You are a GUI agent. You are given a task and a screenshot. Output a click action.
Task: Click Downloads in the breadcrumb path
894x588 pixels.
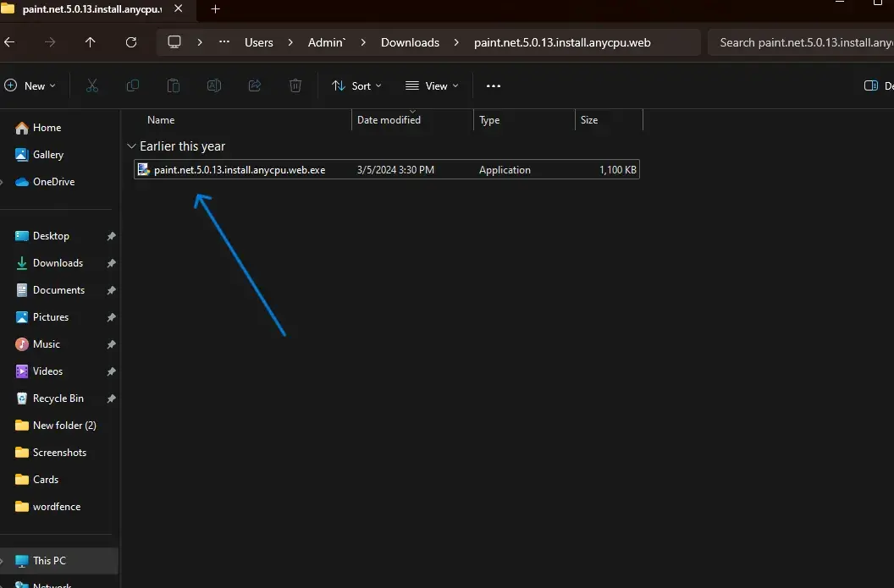coord(410,41)
